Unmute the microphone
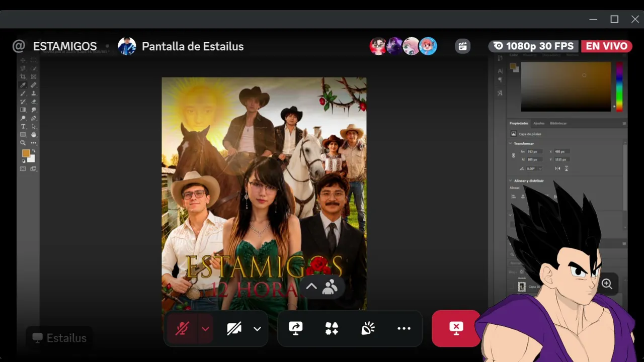 point(182,328)
